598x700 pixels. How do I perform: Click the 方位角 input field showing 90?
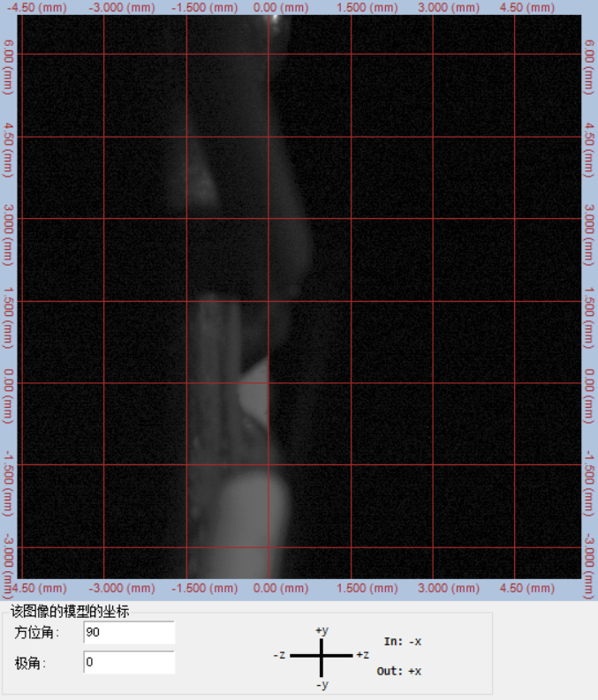click(129, 632)
